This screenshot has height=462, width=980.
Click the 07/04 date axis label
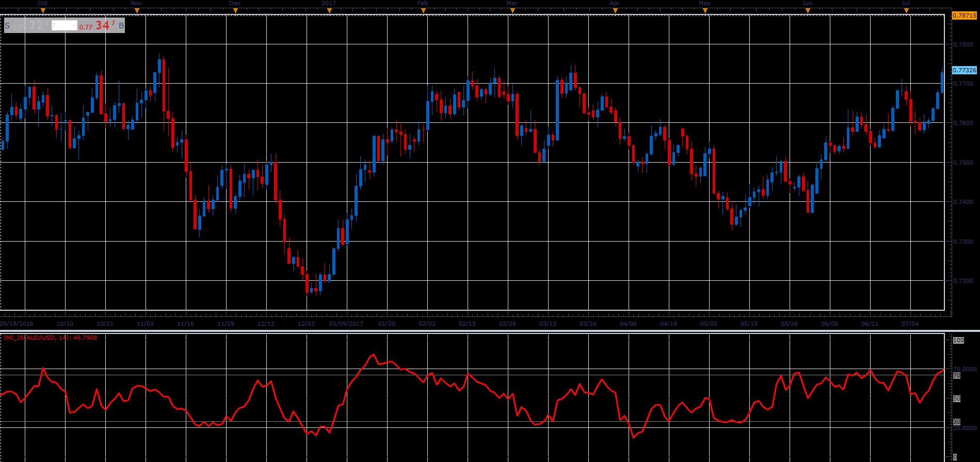(x=910, y=324)
